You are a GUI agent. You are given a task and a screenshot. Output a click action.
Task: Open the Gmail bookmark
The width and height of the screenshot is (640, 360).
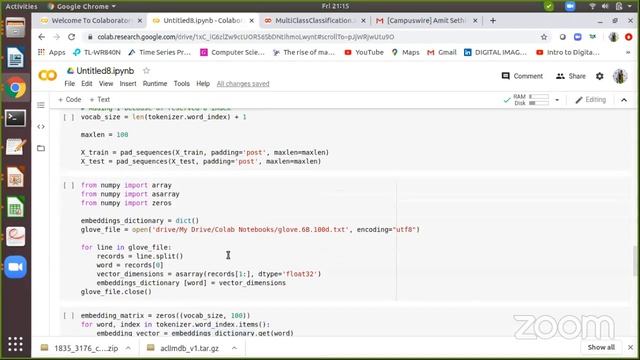click(442, 52)
